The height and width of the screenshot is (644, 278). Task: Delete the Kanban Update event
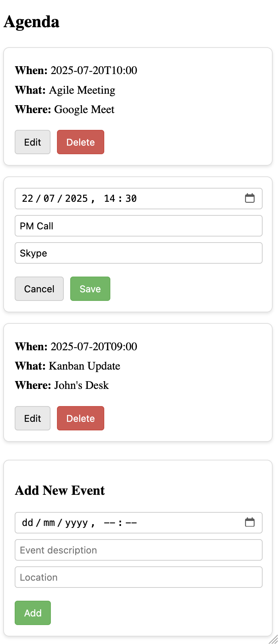click(81, 418)
